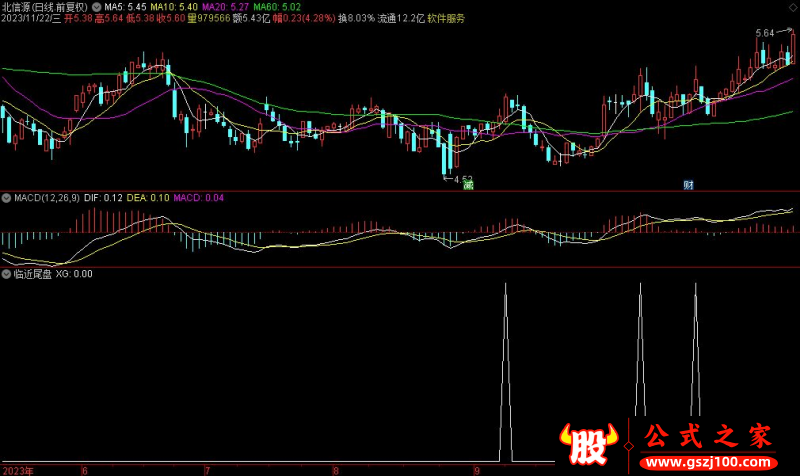Viewport: 800px width, 476px height.
Task: Collapse the MACD indicator panel arrow
Action: (6, 198)
